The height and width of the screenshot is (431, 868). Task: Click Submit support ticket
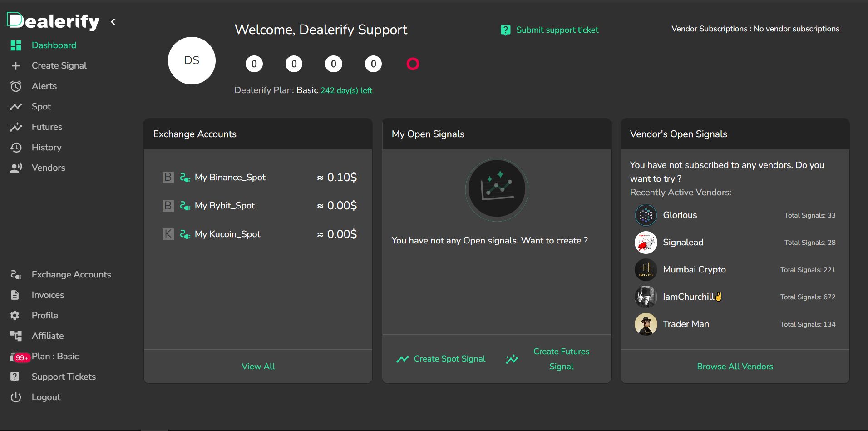[x=557, y=30]
